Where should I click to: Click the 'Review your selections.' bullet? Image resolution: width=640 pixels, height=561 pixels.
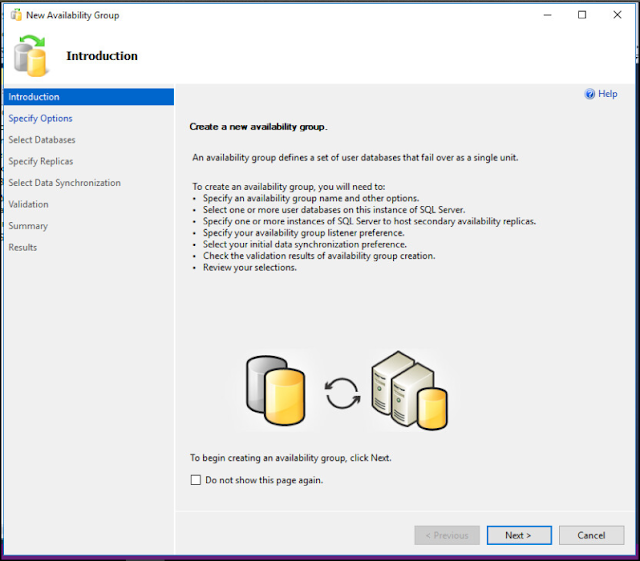250,268
